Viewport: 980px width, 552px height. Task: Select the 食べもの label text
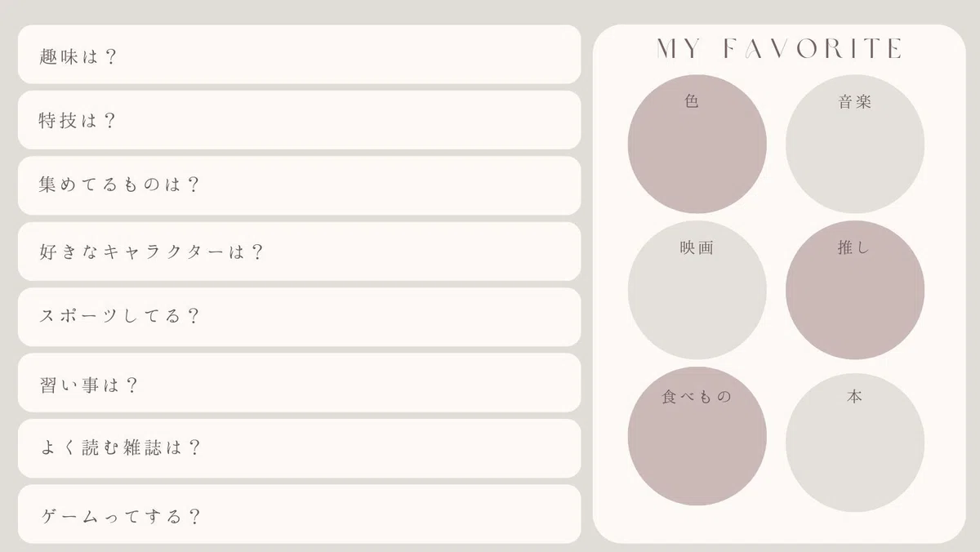(696, 397)
